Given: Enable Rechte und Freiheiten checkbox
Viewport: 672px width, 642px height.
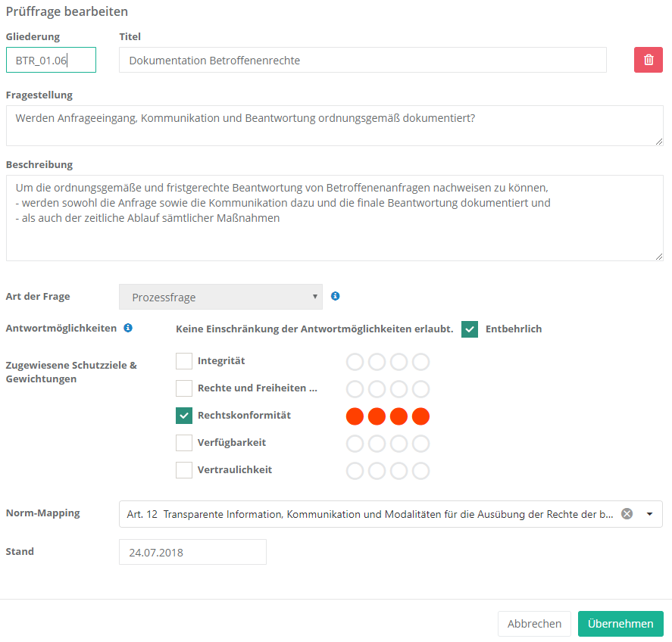Looking at the screenshot, I should 184,388.
